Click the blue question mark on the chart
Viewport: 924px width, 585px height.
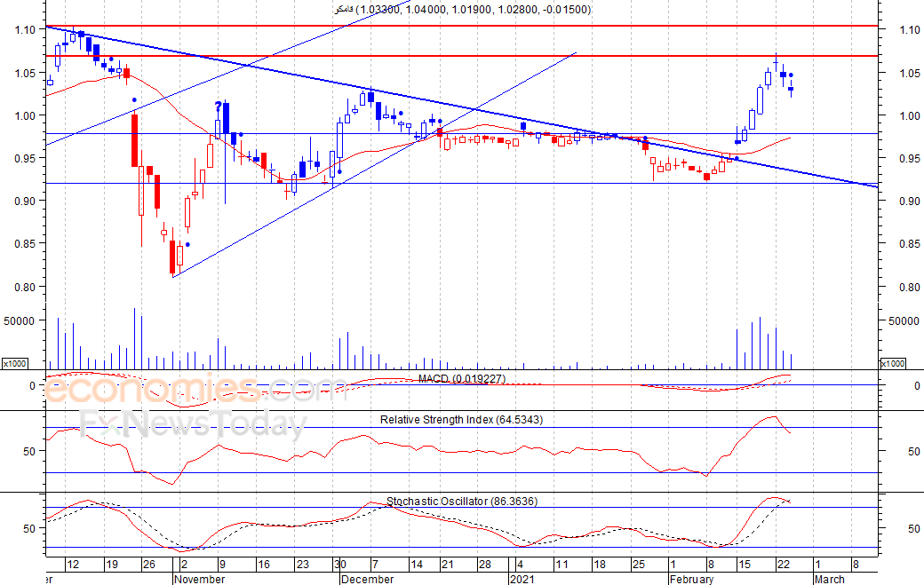tap(218, 107)
